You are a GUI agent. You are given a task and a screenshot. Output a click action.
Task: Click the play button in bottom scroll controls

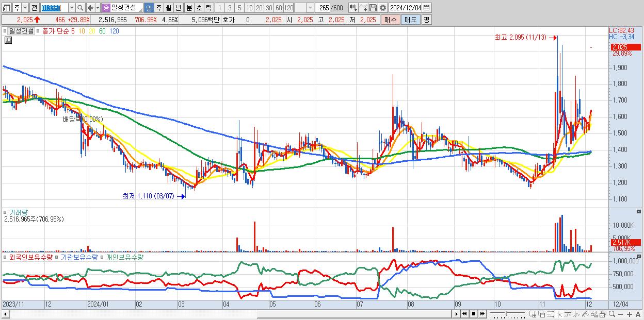pos(457,314)
